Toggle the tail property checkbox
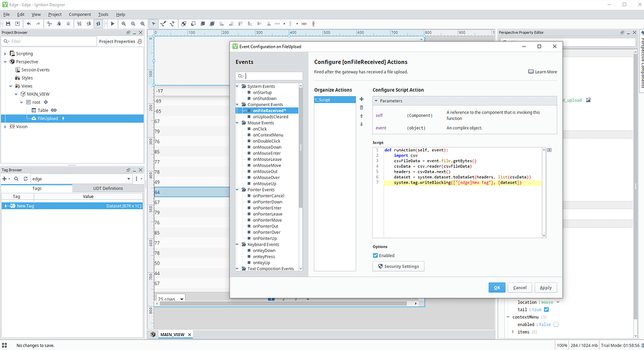 click(546, 309)
